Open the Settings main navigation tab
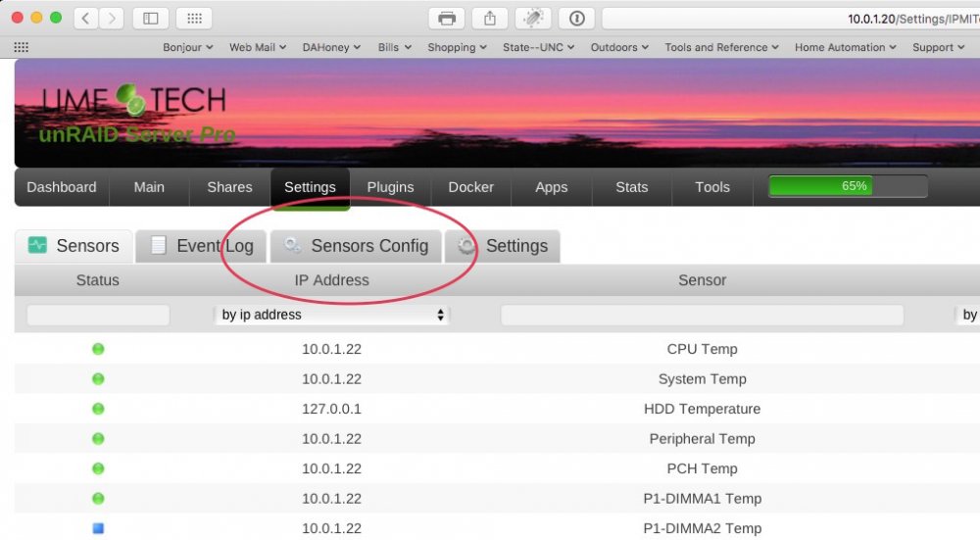This screenshot has height=540, width=980. 310,187
